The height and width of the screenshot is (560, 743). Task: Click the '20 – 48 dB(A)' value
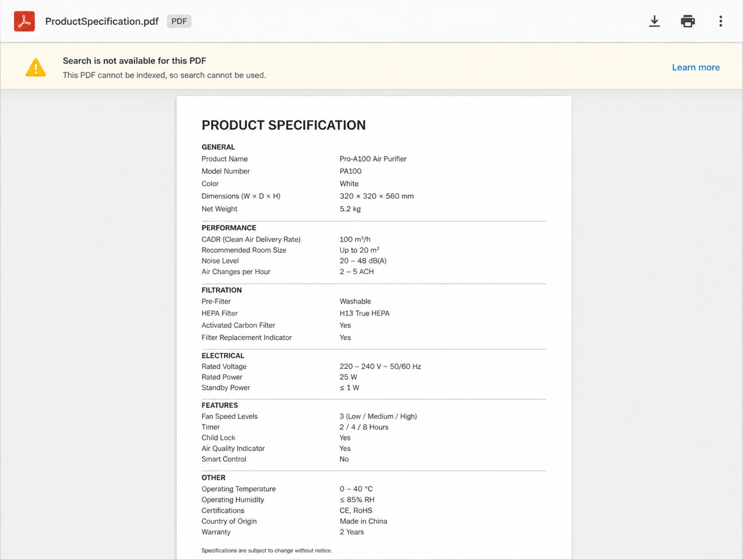363,261
